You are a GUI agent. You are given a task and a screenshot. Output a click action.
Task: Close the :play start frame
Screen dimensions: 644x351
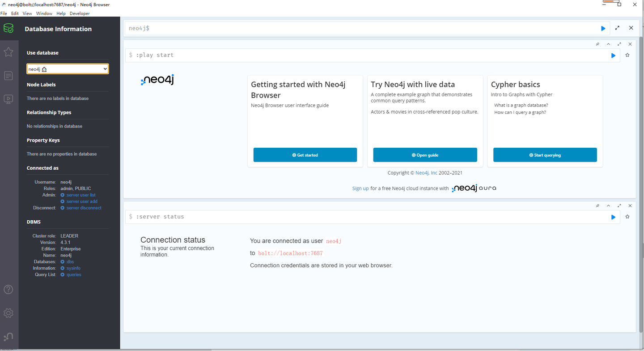point(630,44)
